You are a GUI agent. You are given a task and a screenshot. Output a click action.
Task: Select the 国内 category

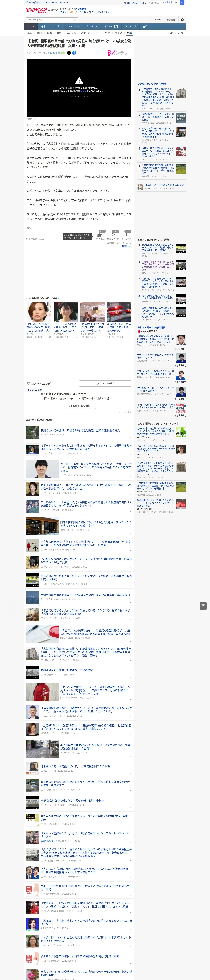[40, 33]
